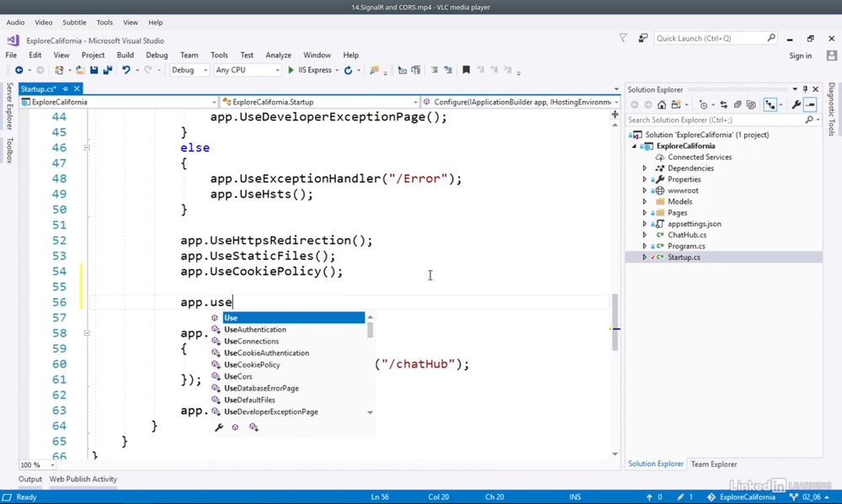Toggle the bookmark icon in the toolbar
The height and width of the screenshot is (504, 842).
pos(466,71)
